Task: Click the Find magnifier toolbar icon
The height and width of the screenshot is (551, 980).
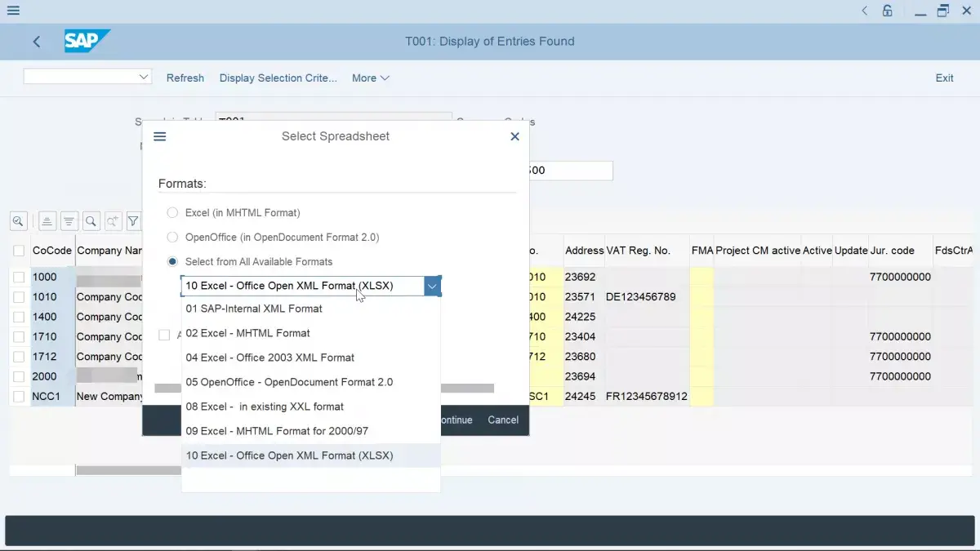Action: pyautogui.click(x=91, y=220)
